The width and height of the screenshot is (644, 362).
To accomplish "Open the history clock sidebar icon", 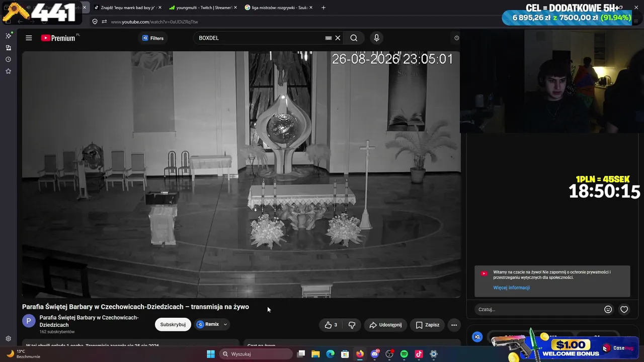I will 8,59.
